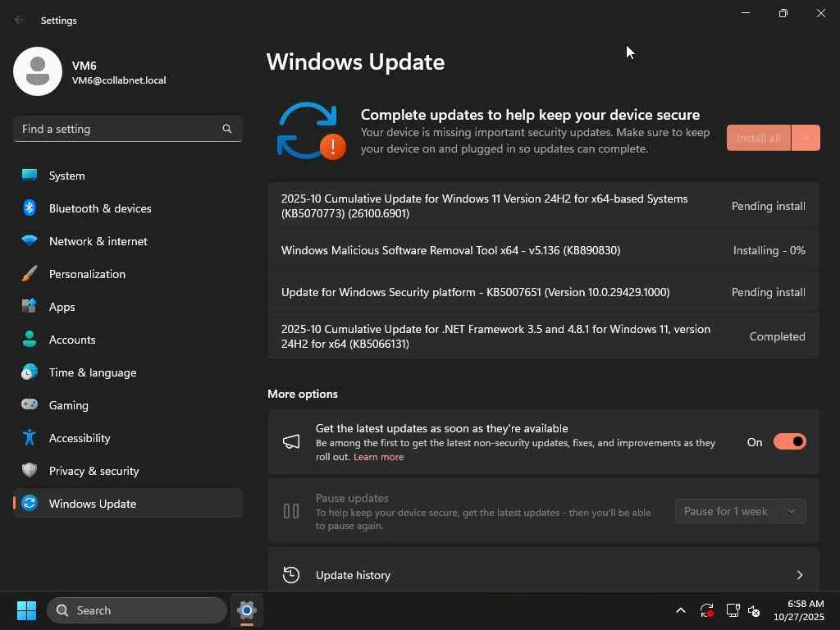840x630 pixels.
Task: Click the Windows Update sync icon in sidebar
Action: (x=30, y=503)
